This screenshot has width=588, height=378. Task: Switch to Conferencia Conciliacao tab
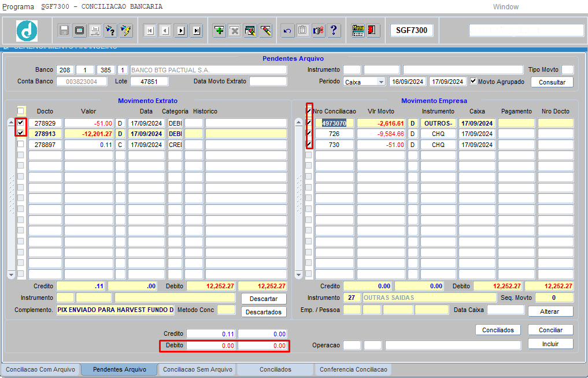pos(353,369)
